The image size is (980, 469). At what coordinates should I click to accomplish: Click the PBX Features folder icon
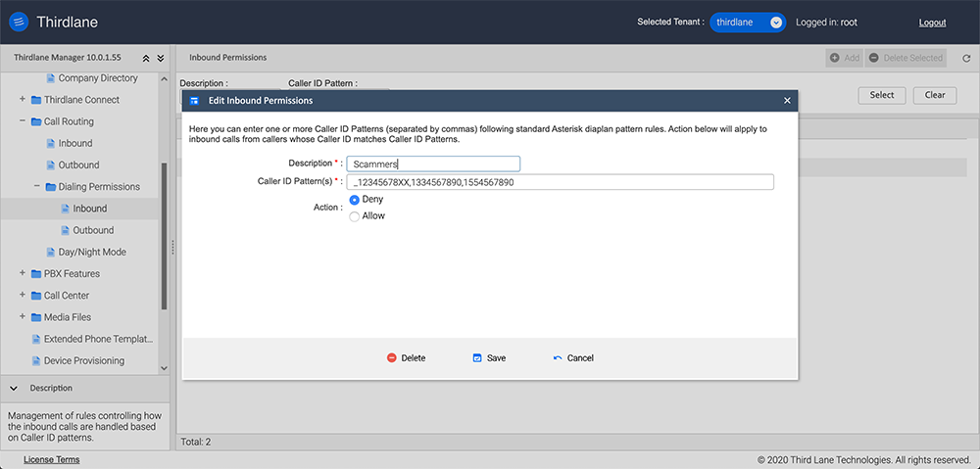36,273
